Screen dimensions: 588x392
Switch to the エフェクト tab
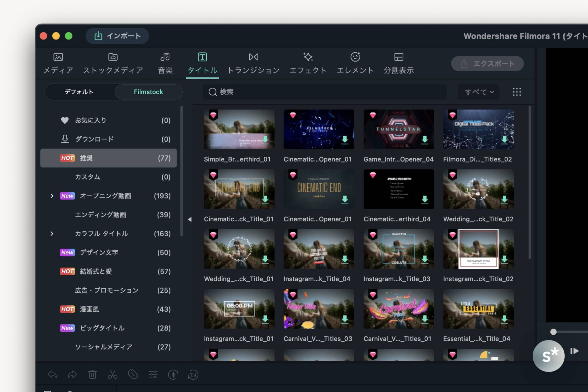coord(308,63)
